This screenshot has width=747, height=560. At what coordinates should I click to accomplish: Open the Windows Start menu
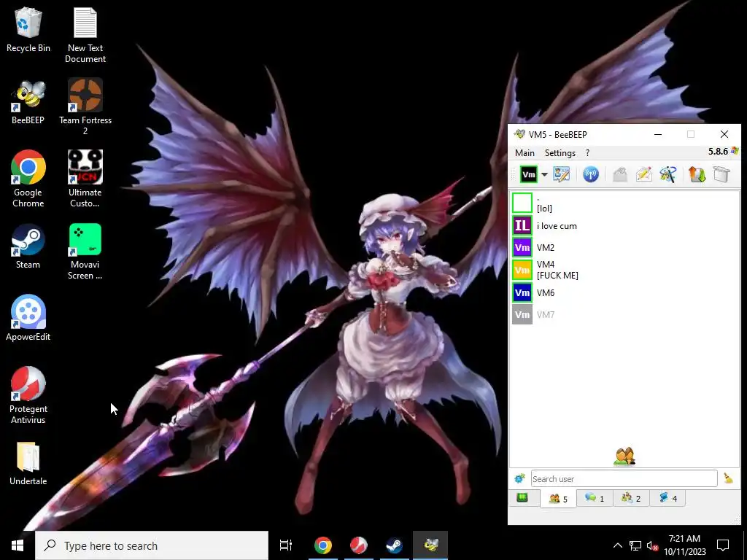tap(18, 545)
